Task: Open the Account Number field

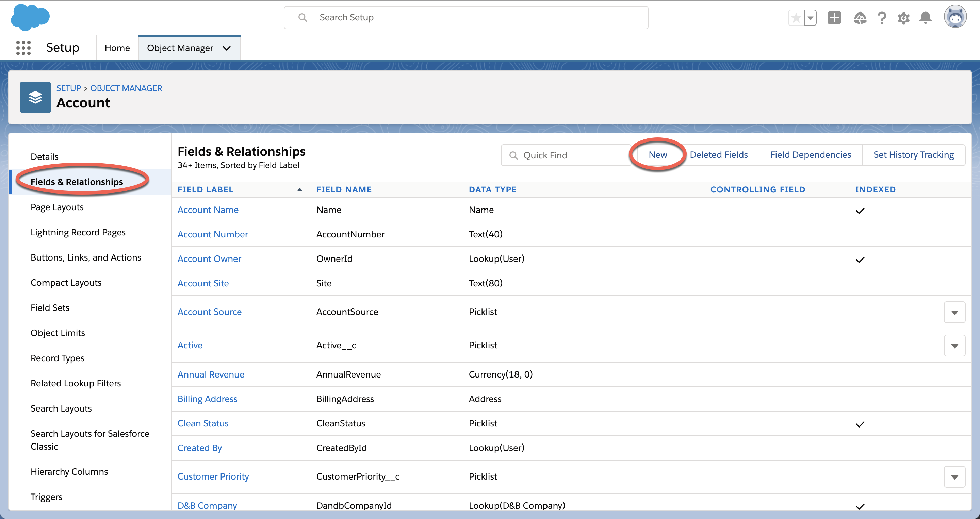Action: [x=213, y=234]
